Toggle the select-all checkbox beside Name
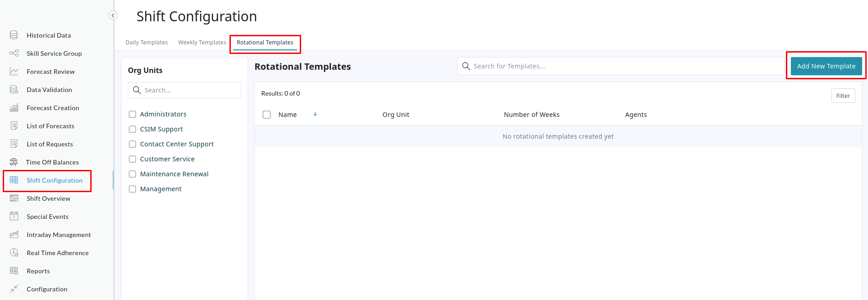The image size is (868, 300). (267, 115)
